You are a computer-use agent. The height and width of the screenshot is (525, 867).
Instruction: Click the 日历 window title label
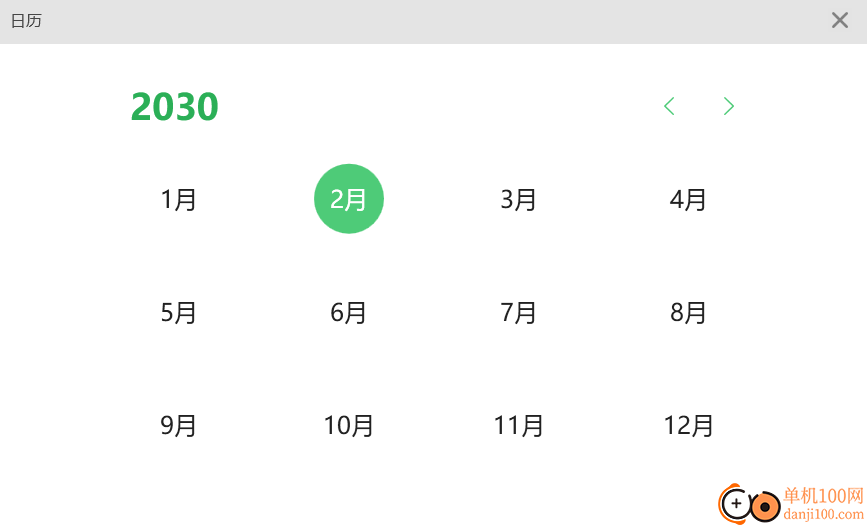[26, 21]
